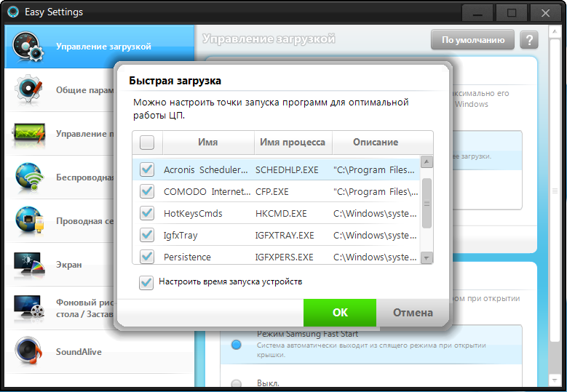The width and height of the screenshot is (567, 392).
Task: Open the 'Общие парам' sidebar tab
Action: pyautogui.click(x=60, y=90)
